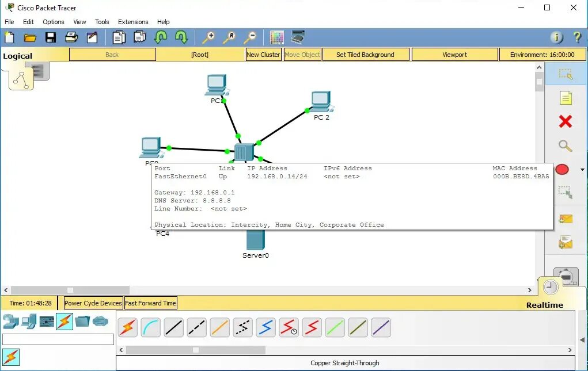This screenshot has width=588, height=371.
Task: Select the red ellipse drawing tool
Action: pyautogui.click(x=562, y=169)
